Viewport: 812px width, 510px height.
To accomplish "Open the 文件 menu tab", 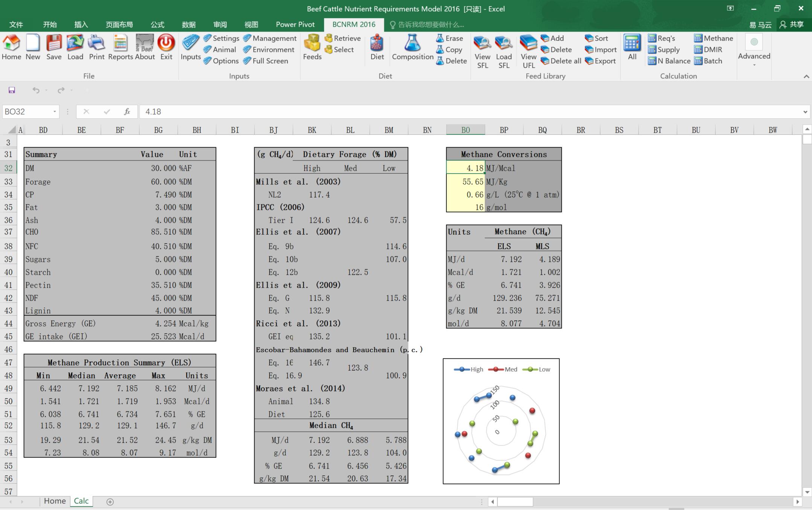I will click(x=16, y=24).
